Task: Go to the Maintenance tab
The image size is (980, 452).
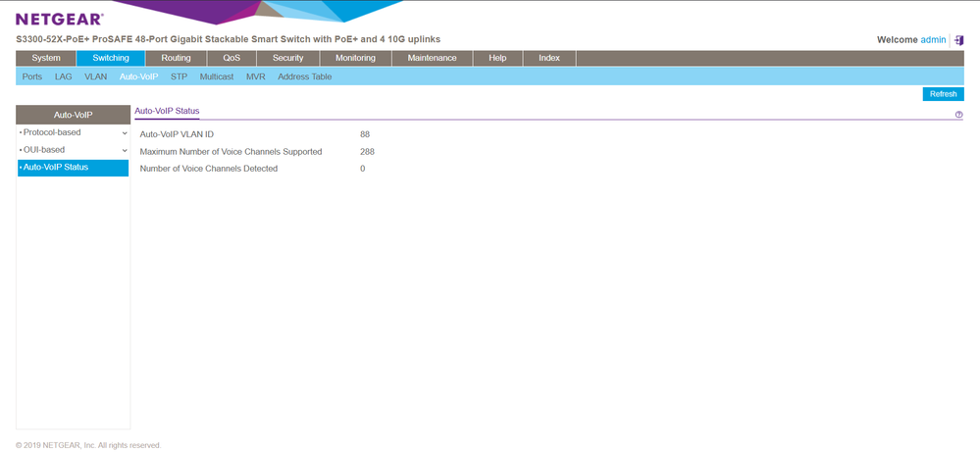Action: pyautogui.click(x=432, y=58)
